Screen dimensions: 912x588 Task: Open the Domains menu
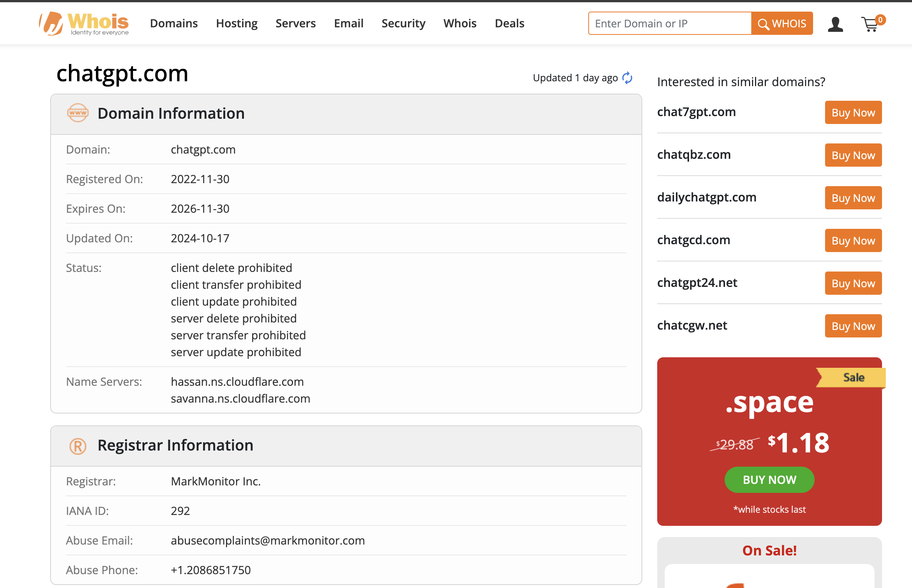tap(174, 23)
